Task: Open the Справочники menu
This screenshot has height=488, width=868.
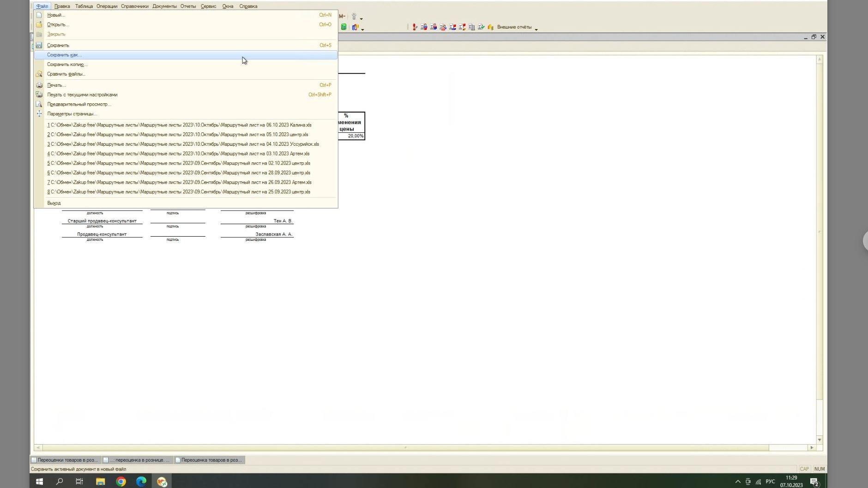Action: pos(135,6)
